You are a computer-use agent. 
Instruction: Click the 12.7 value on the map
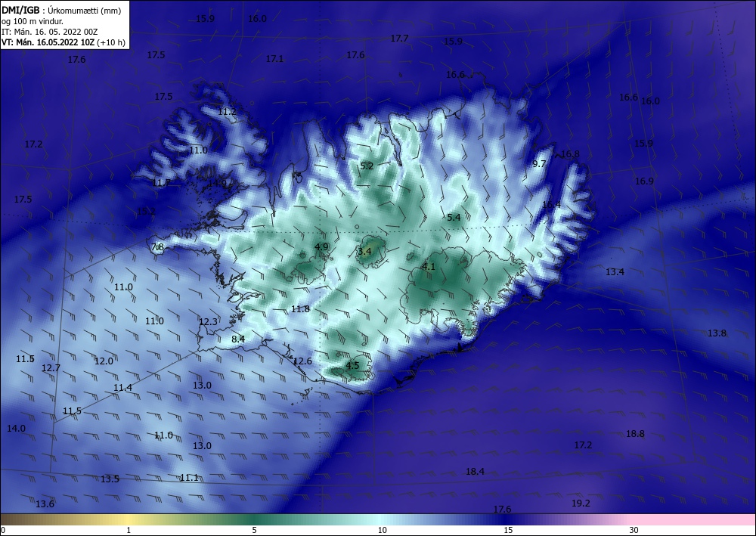point(51,367)
